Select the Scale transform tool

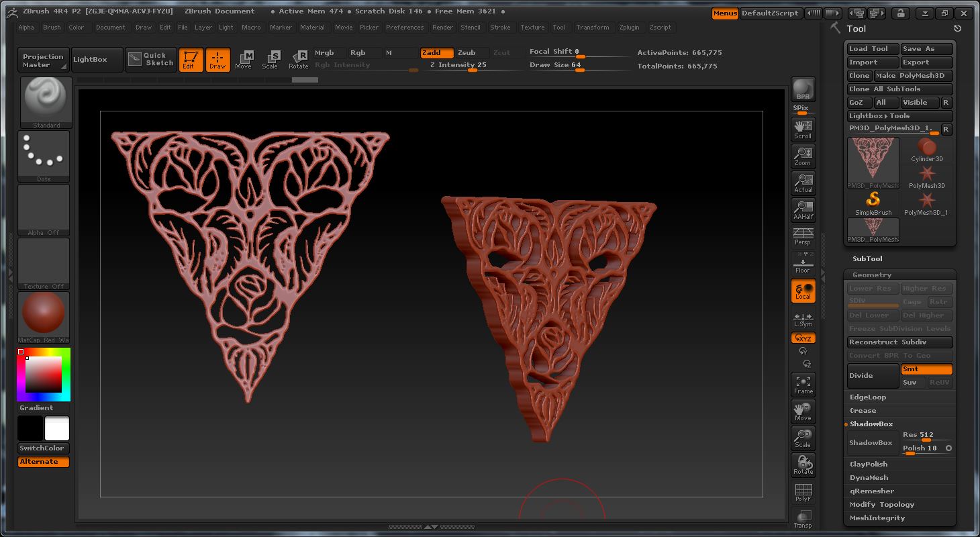click(x=270, y=60)
